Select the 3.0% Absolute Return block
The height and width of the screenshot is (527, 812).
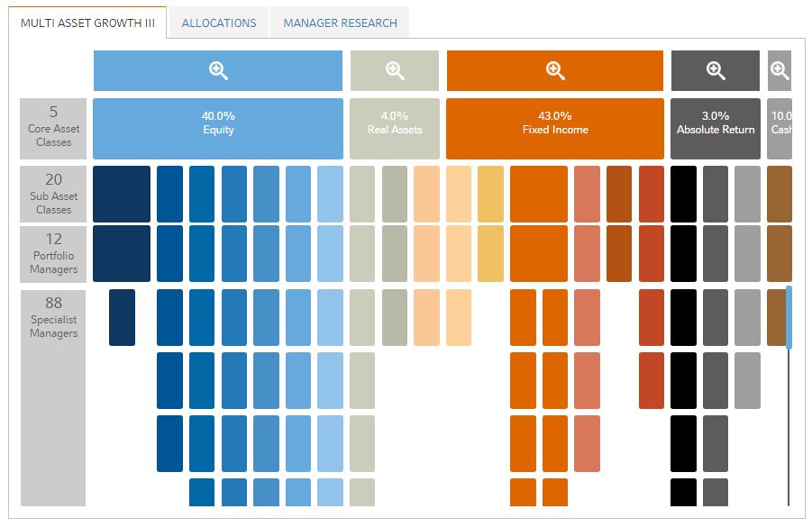point(716,129)
